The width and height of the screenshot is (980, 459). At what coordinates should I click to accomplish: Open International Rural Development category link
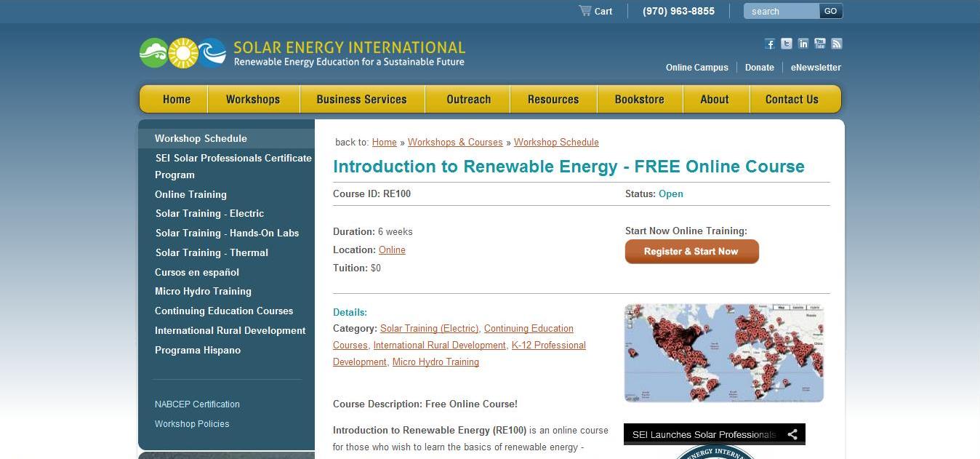coord(440,346)
